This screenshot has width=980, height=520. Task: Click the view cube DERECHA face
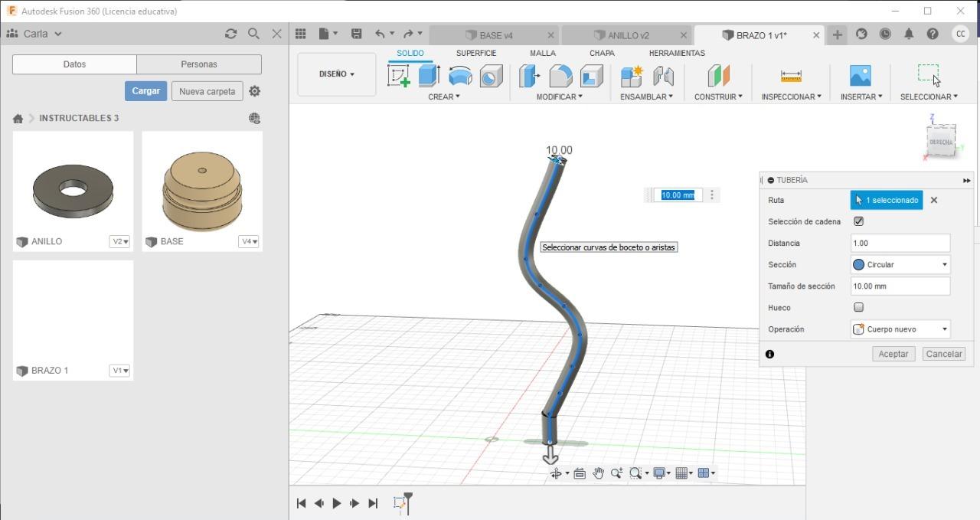[x=941, y=142]
